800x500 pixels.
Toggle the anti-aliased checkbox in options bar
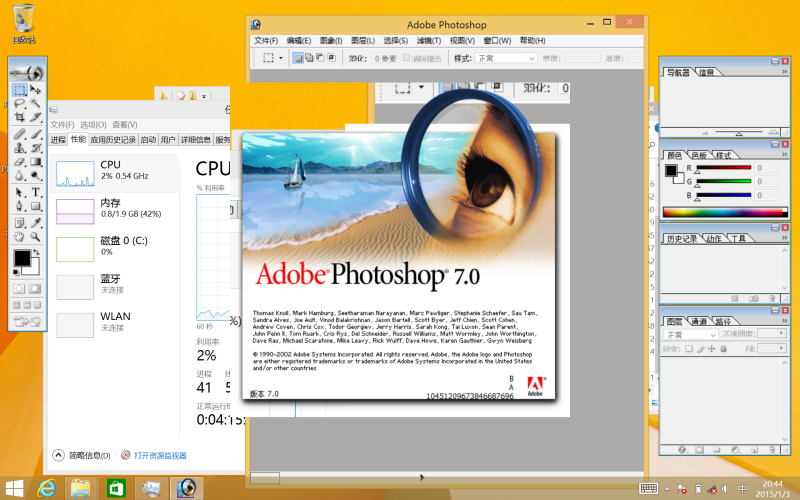(407, 58)
